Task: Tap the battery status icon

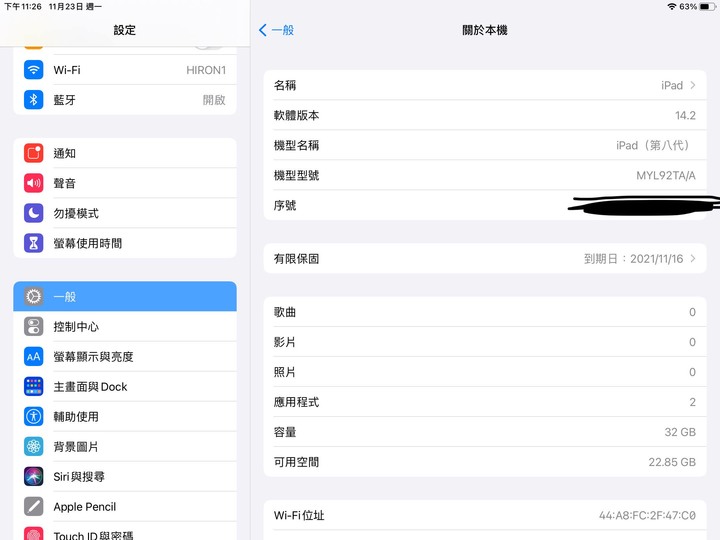Action: 707,6
